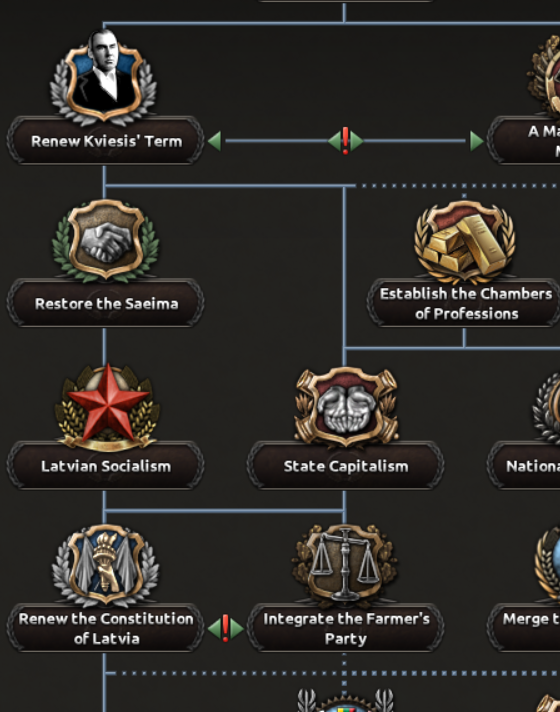The width and height of the screenshot is (560, 712).
Task: Choose the Latvian Socialism focus label
Action: coord(105,466)
